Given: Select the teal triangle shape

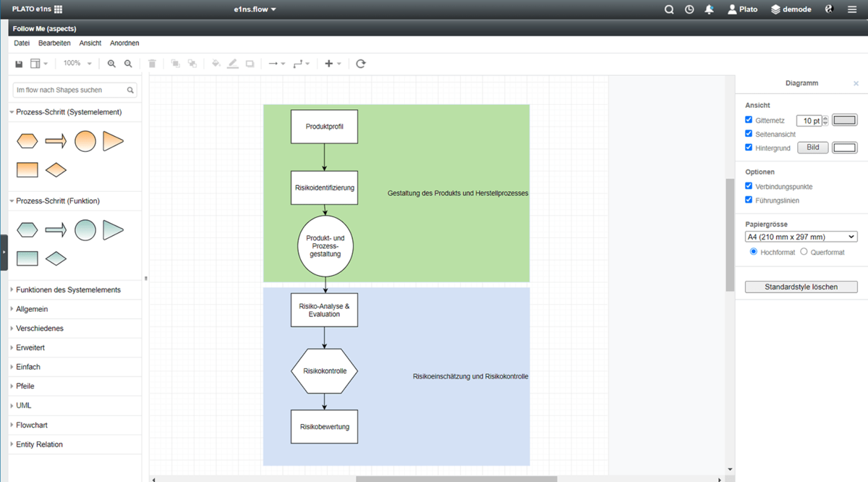Looking at the screenshot, I should pos(112,230).
